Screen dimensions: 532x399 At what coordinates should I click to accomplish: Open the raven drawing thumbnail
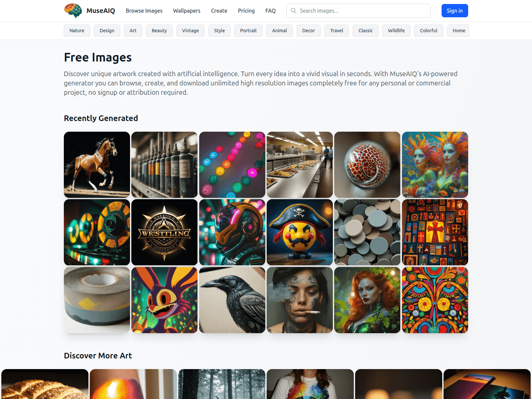click(x=232, y=300)
